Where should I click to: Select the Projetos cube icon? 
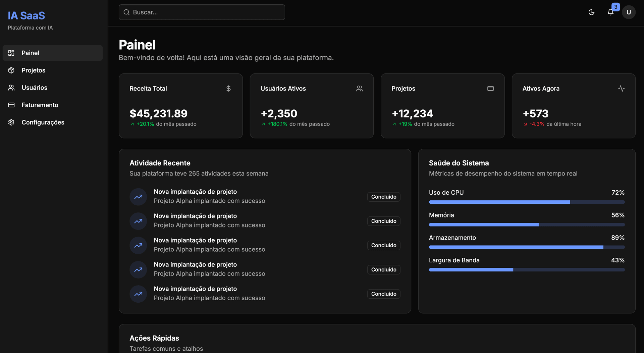coord(11,70)
